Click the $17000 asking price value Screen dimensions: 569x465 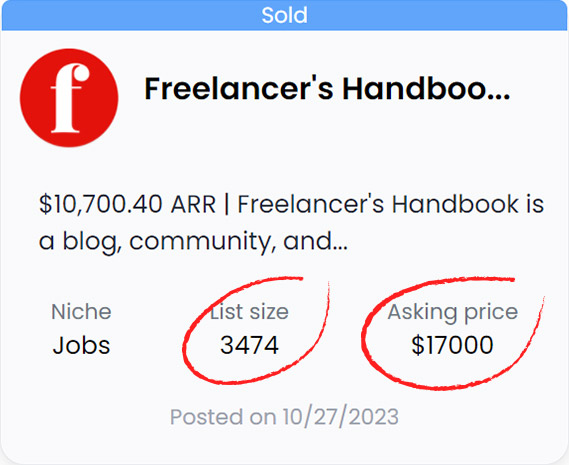pyautogui.click(x=453, y=345)
